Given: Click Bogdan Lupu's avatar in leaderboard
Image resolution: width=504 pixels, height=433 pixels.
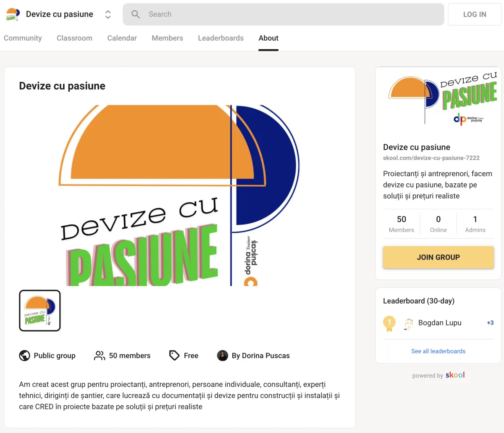Looking at the screenshot, I should (409, 323).
